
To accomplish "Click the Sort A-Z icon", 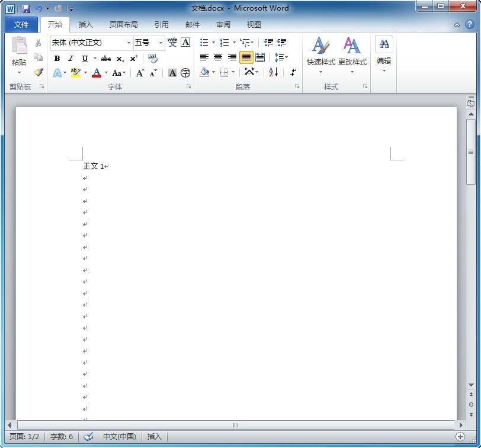I will (x=273, y=72).
